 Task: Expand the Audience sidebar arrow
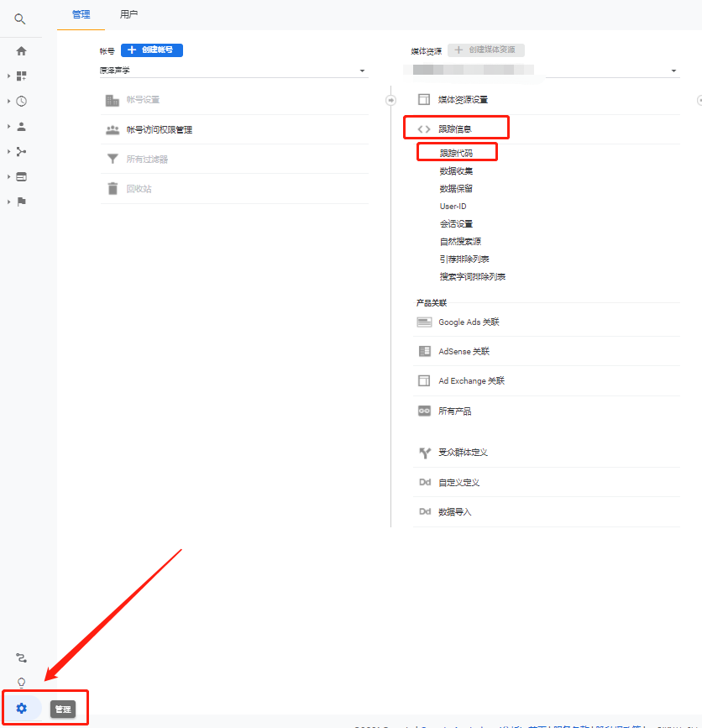click(x=9, y=126)
